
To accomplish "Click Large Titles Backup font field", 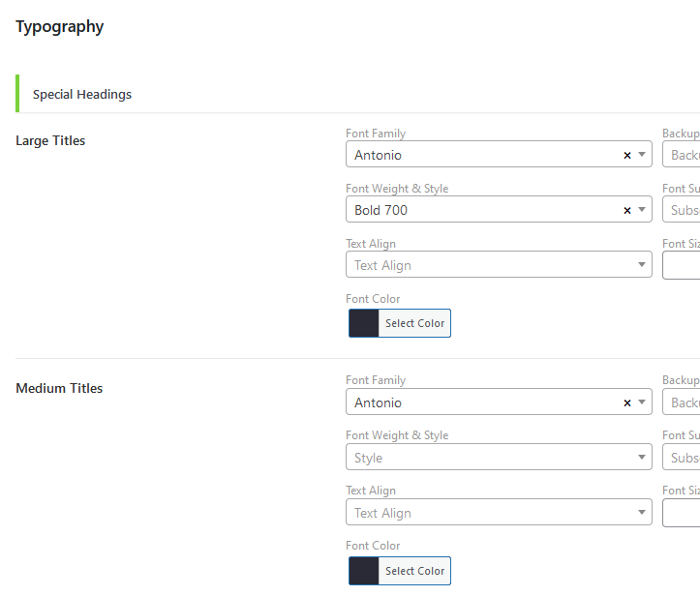I will pos(684,155).
